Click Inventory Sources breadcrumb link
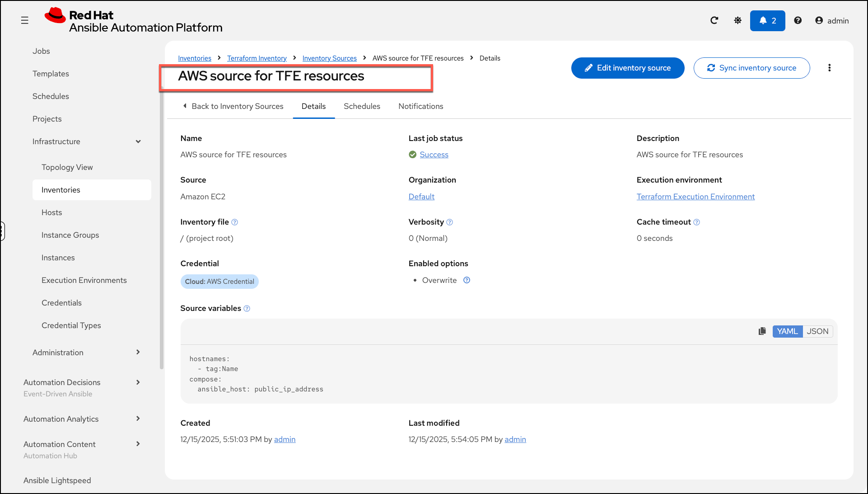 [329, 58]
